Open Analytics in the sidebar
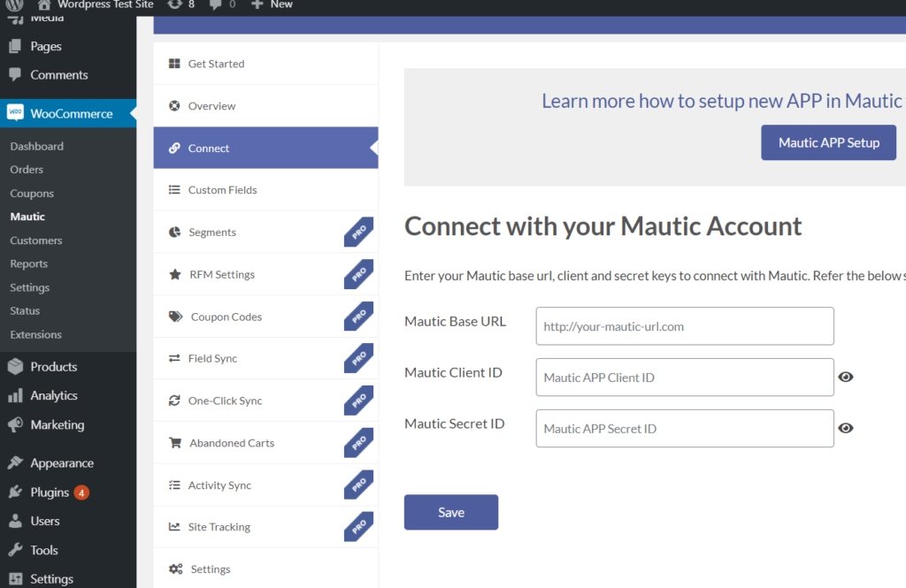This screenshot has width=906, height=588. click(68, 395)
